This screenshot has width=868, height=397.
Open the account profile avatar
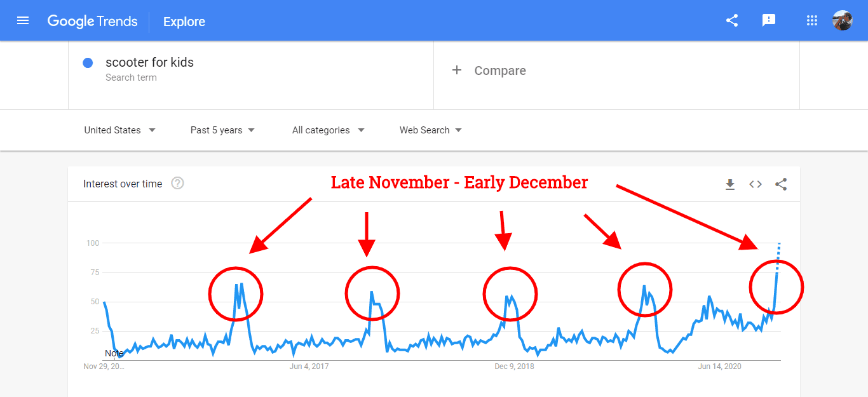coord(842,20)
